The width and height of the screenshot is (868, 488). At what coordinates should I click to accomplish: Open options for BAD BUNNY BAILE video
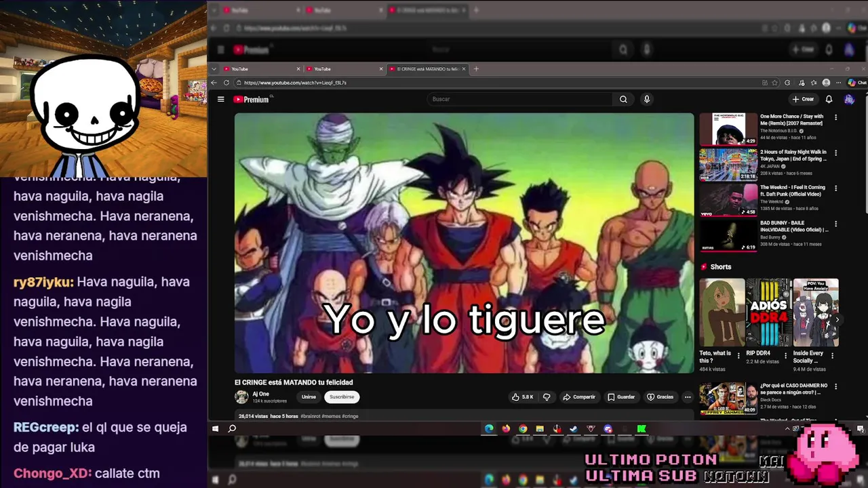(835, 223)
